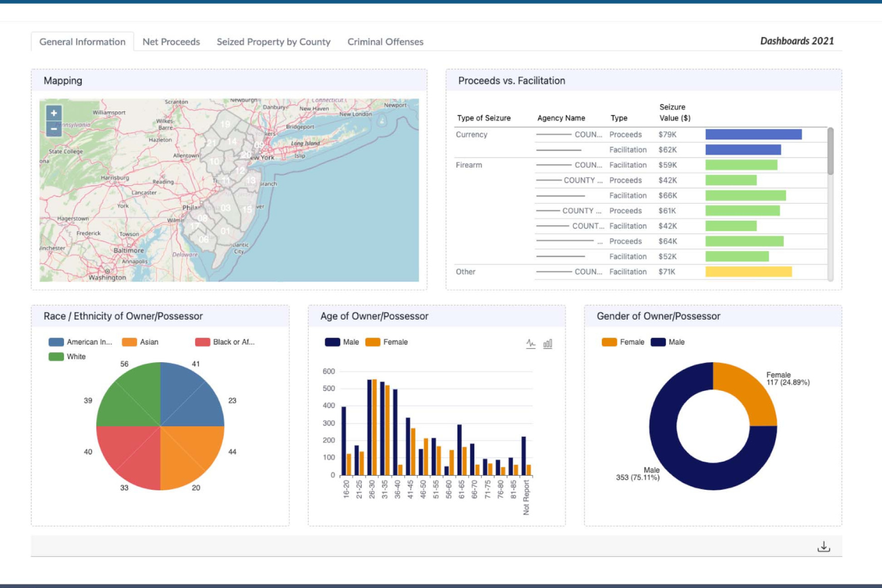This screenshot has width=882, height=588.
Task: Switch to the Criminal Offenses tab
Action: pyautogui.click(x=385, y=42)
